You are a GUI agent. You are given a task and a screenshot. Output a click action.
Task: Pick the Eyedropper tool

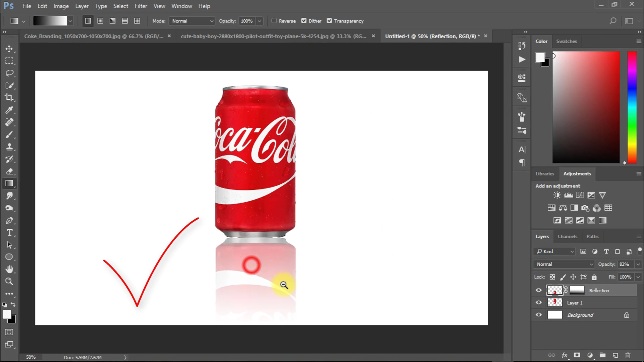9,110
